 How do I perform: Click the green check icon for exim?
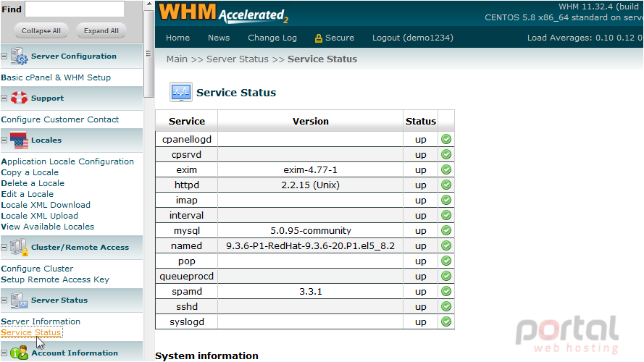446,169
